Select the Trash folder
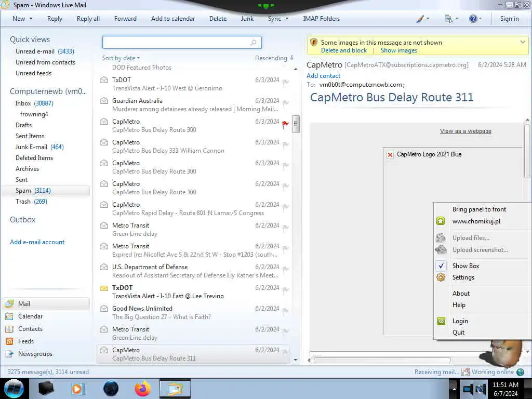The image size is (532, 399). (x=31, y=202)
